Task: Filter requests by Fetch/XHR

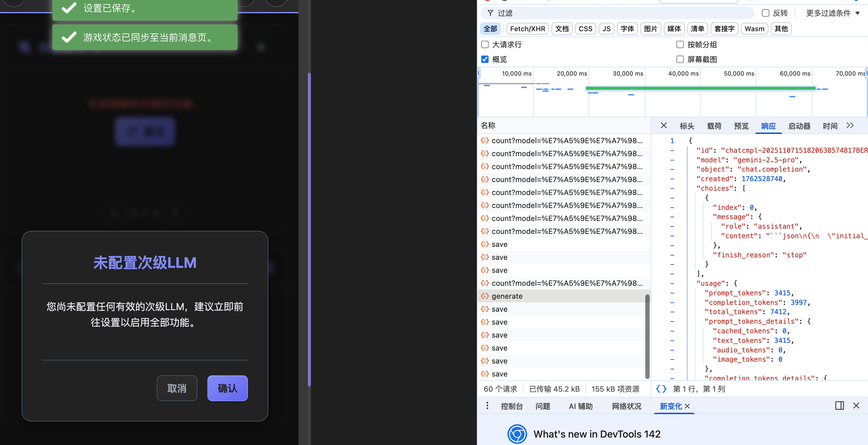Action: coord(527,29)
